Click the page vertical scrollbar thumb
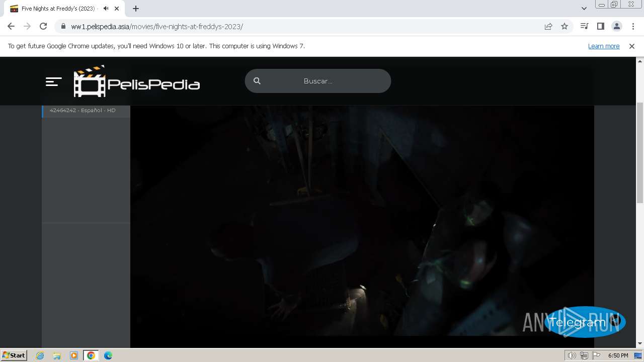Viewport: 644px width, 362px height. 640,152
